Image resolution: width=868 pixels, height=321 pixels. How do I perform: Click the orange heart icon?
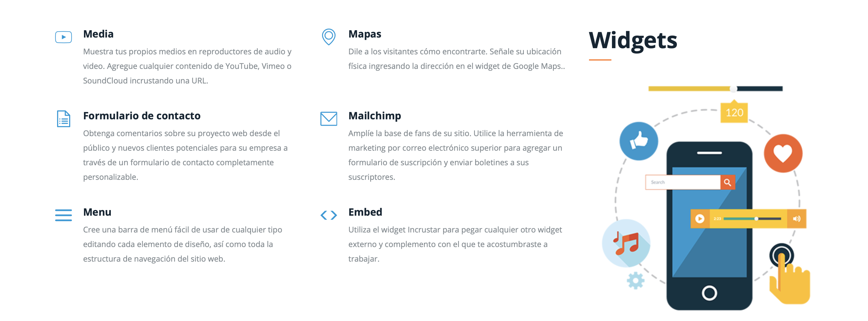click(783, 153)
